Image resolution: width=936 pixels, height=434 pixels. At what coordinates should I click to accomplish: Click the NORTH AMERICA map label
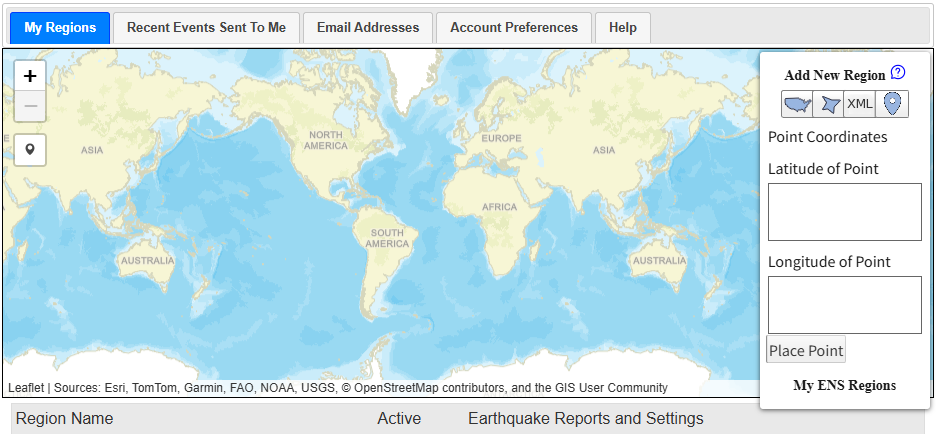[x=325, y=140]
